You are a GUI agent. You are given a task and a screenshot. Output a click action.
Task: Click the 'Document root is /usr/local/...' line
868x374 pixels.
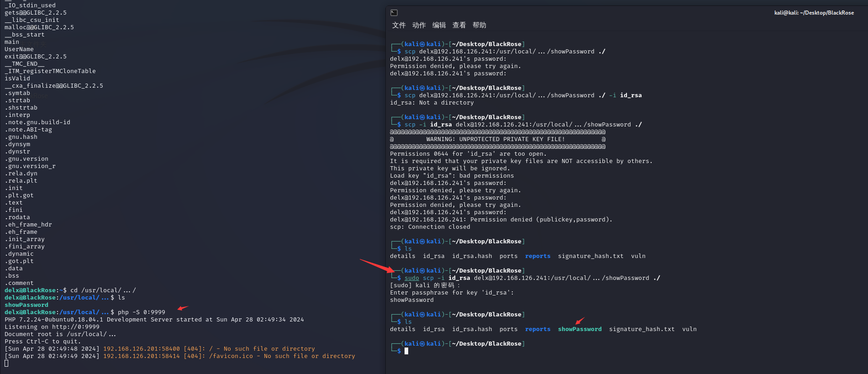click(60, 334)
